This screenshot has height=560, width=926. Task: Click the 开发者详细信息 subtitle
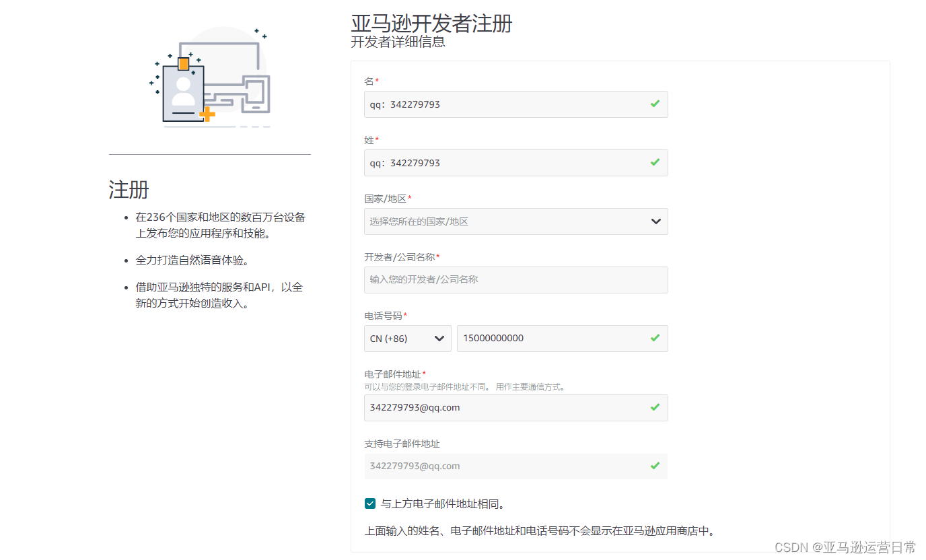click(x=398, y=42)
